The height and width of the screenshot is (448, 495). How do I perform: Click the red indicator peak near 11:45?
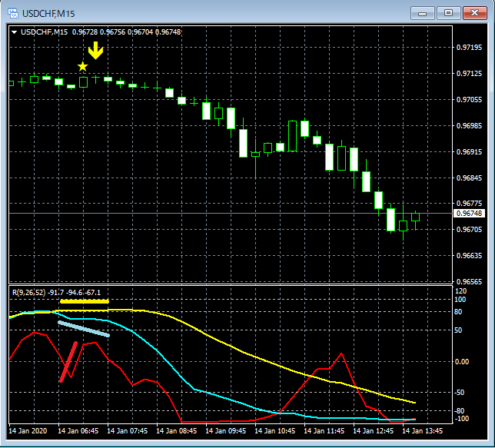341,353
